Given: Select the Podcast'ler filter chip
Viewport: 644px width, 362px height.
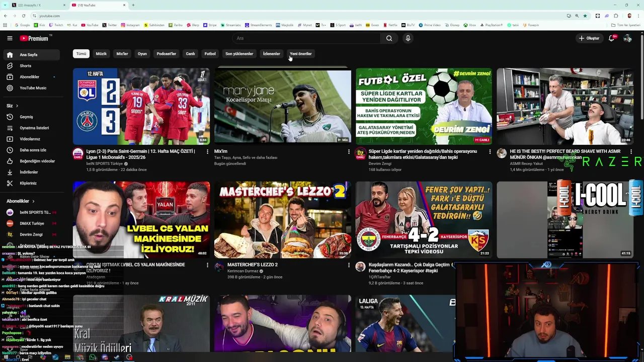Looking at the screenshot, I should click(x=167, y=54).
